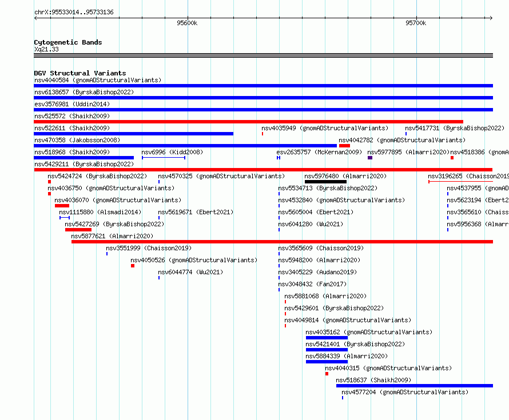
Task: Click the red nsv4042782 gnomAD bar
Action: pos(344,146)
